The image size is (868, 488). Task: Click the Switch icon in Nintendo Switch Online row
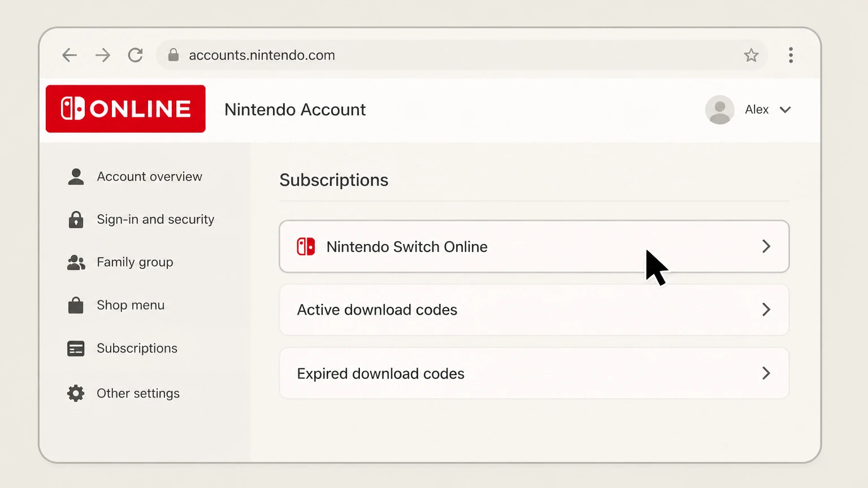pyautogui.click(x=306, y=246)
